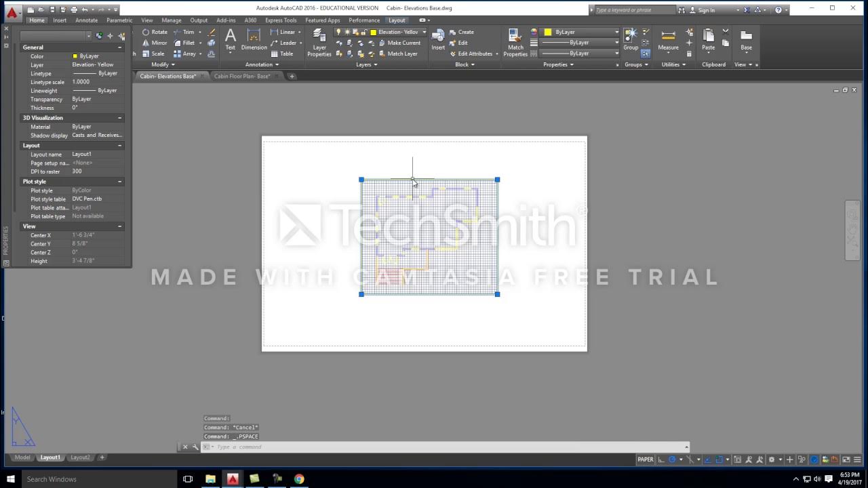Click the Cut icon in Clipboard panel
The width and height of the screenshot is (868, 488).
tap(726, 31)
